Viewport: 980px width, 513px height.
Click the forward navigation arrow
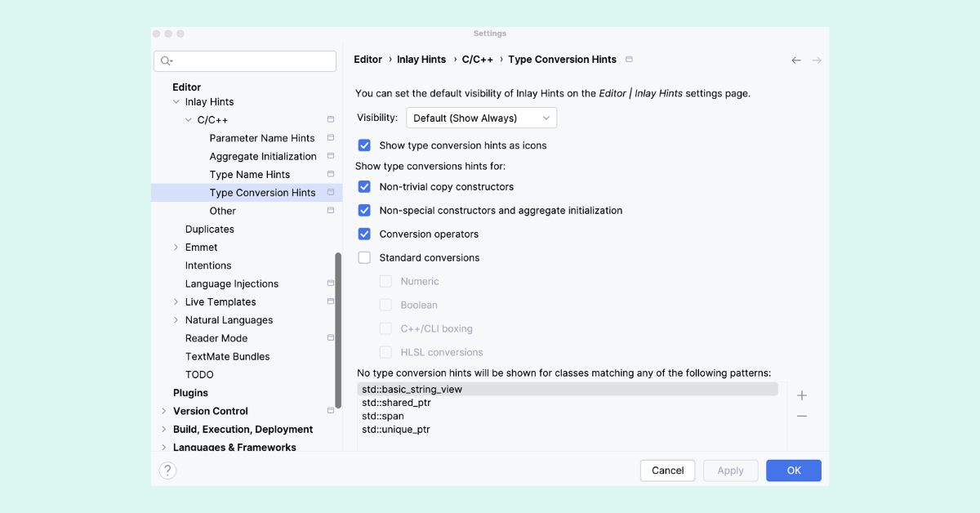click(816, 60)
